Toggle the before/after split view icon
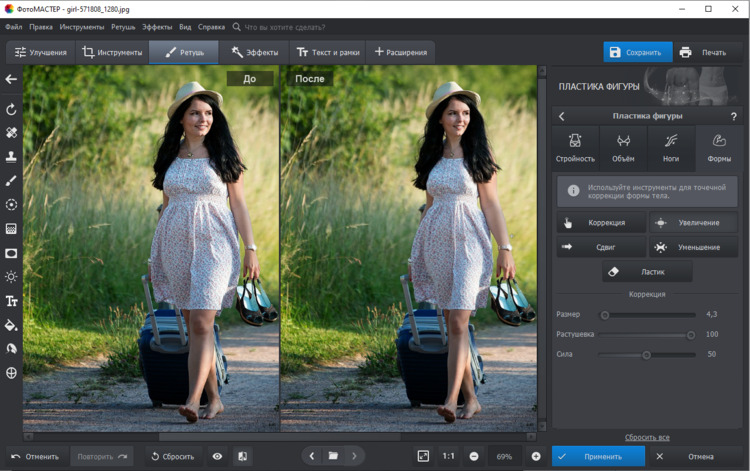 tap(242, 456)
